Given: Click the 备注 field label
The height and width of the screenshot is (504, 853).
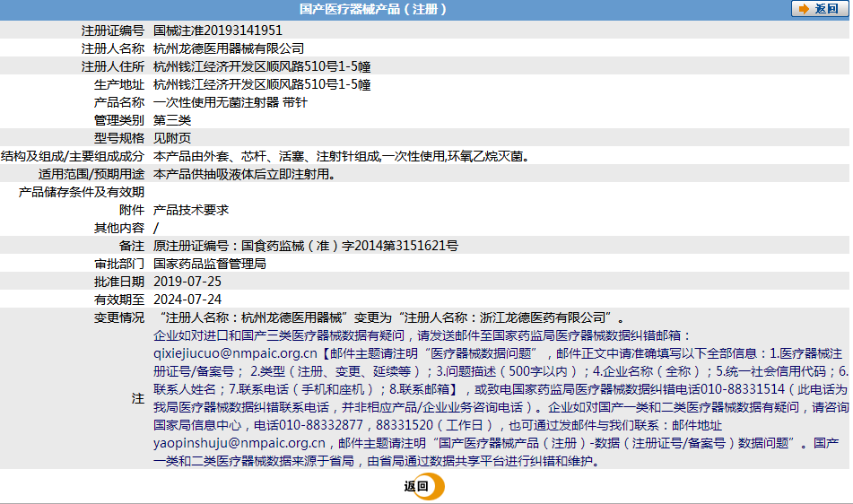Looking at the screenshot, I should (x=132, y=246).
